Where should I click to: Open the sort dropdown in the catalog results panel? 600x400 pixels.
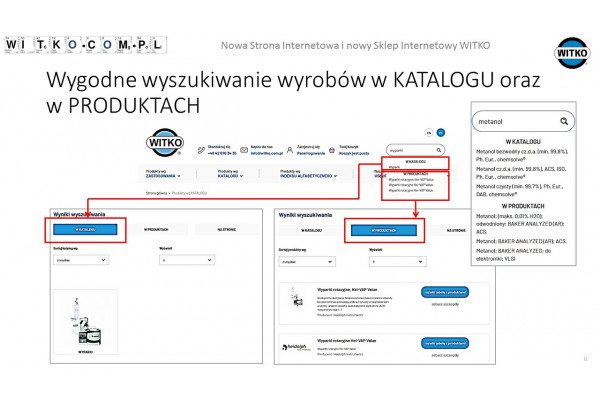tap(81, 260)
